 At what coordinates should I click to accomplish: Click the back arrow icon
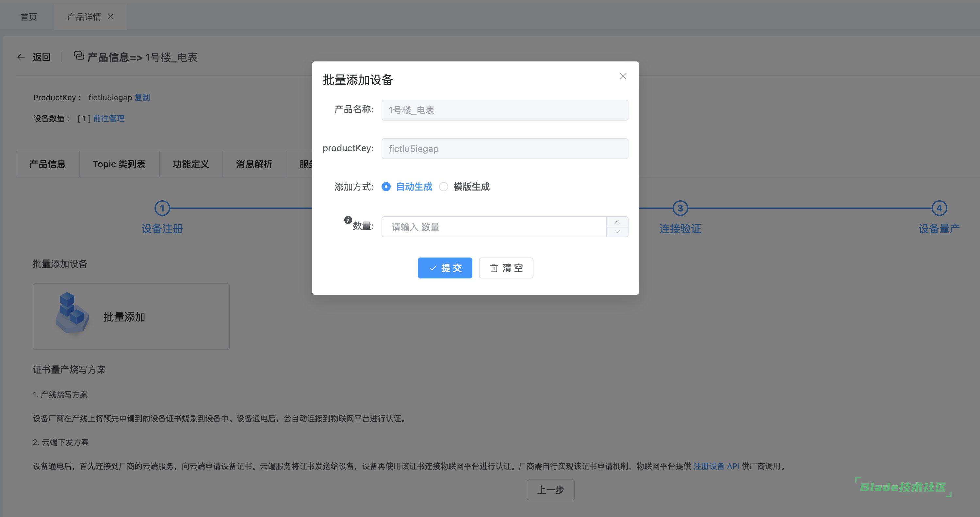(x=21, y=58)
